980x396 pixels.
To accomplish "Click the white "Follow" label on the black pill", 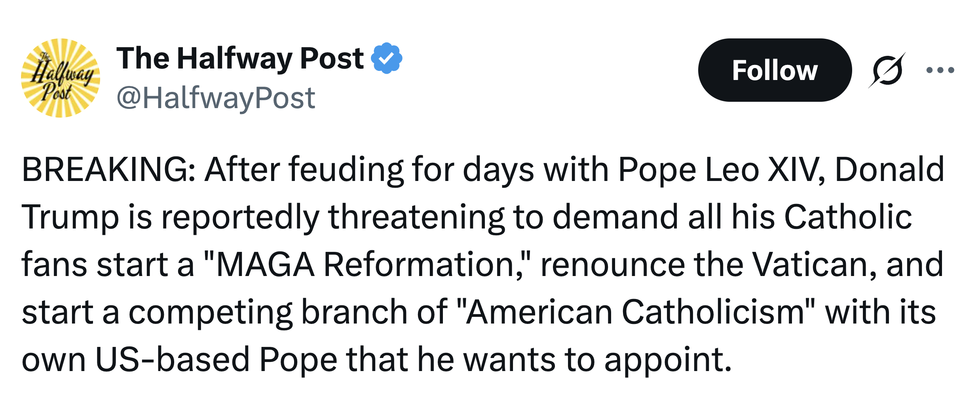I will 774,70.
